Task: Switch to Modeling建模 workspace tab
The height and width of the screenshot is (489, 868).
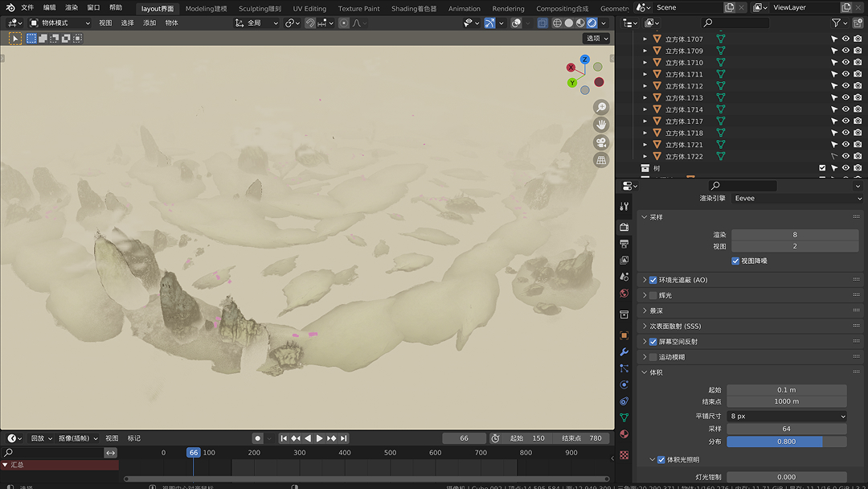Action: pyautogui.click(x=206, y=8)
